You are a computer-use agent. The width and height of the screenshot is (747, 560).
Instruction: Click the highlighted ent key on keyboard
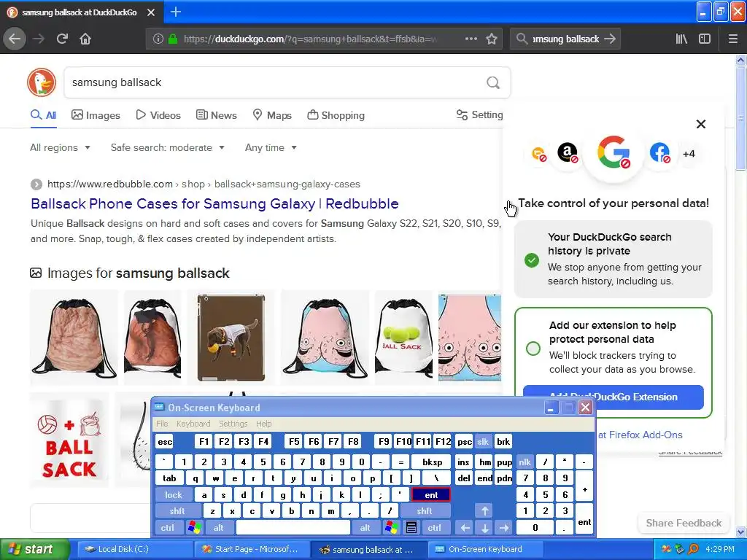(x=430, y=495)
